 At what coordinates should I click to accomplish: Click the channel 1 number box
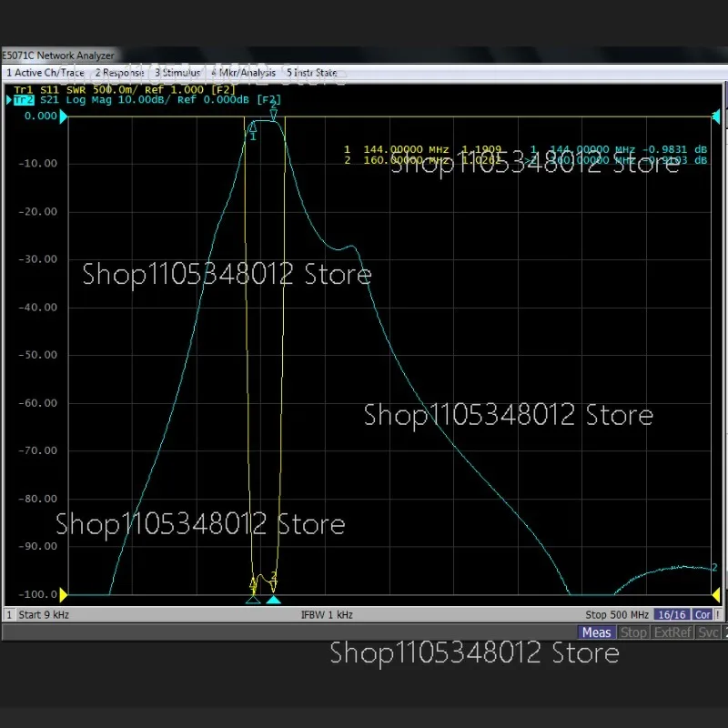[x=9, y=615]
